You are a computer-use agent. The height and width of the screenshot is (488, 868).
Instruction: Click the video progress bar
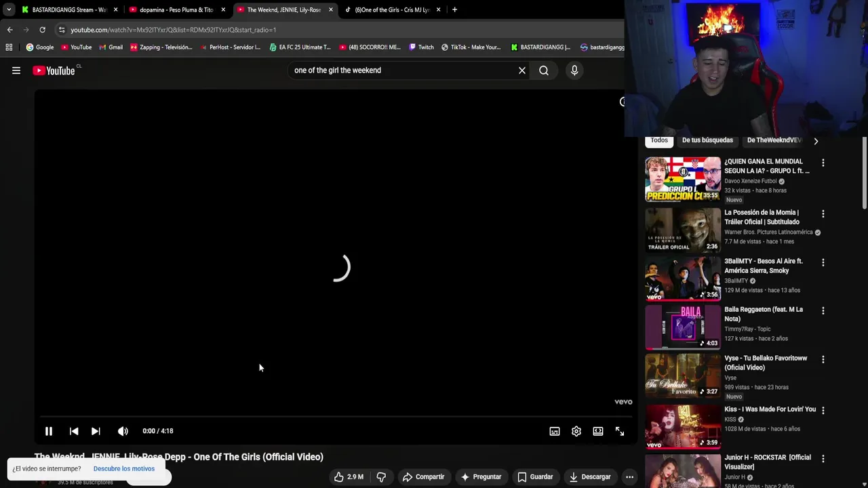(336, 418)
